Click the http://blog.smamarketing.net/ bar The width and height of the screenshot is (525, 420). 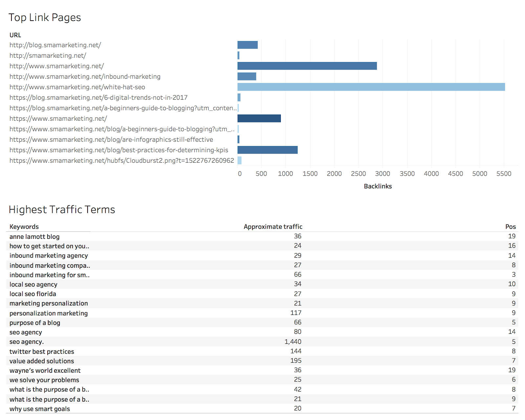(248, 45)
